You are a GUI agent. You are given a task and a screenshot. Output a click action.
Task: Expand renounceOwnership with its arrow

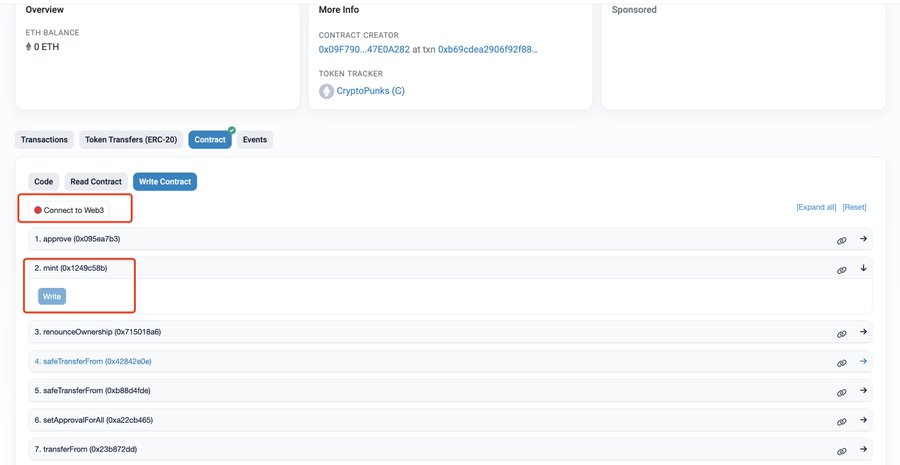pyautogui.click(x=863, y=331)
